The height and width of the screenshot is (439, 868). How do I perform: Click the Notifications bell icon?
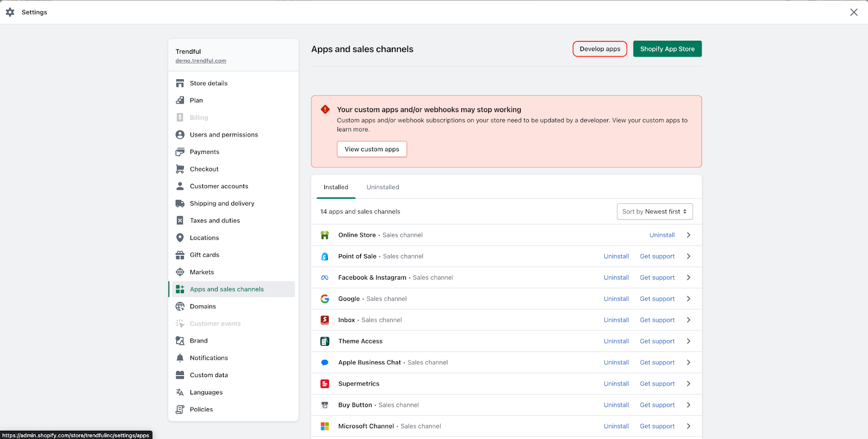[180, 358]
